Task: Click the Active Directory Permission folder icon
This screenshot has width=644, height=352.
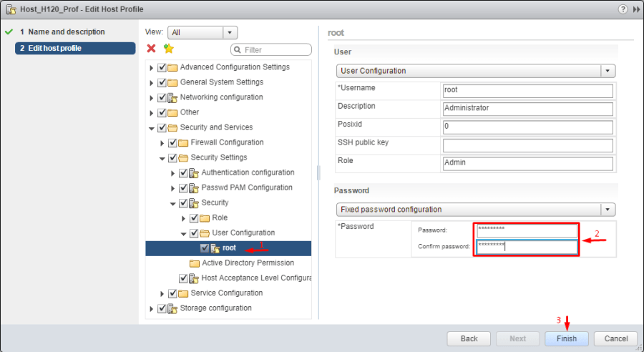Action: pos(195,263)
